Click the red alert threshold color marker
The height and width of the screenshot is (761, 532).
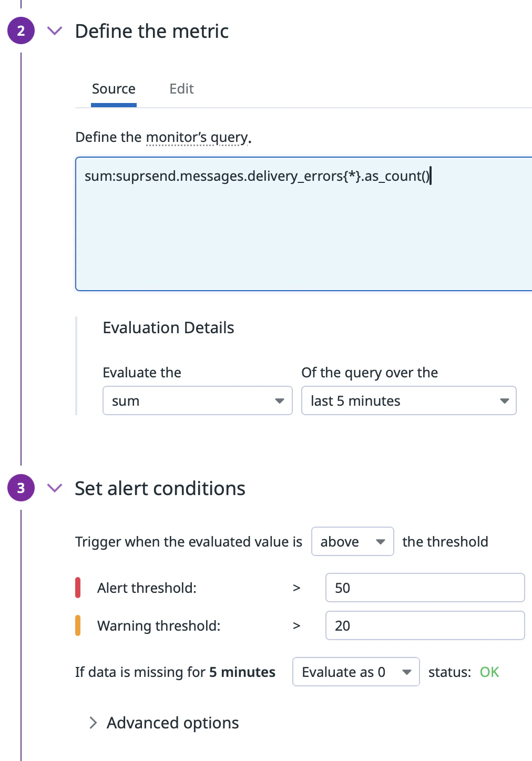pyautogui.click(x=78, y=588)
